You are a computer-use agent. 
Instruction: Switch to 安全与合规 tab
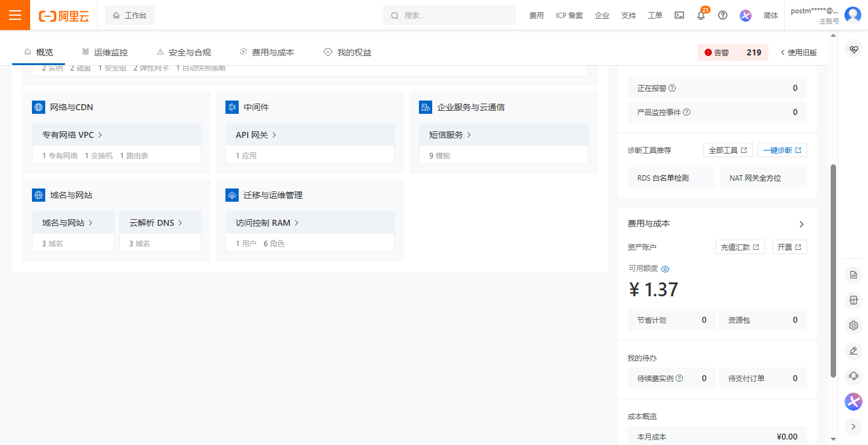tap(184, 52)
